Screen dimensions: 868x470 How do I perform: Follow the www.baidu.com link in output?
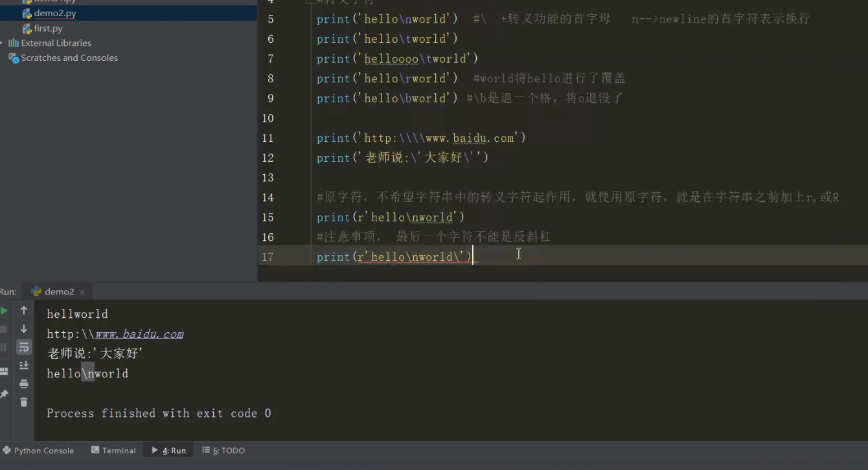[139, 333]
